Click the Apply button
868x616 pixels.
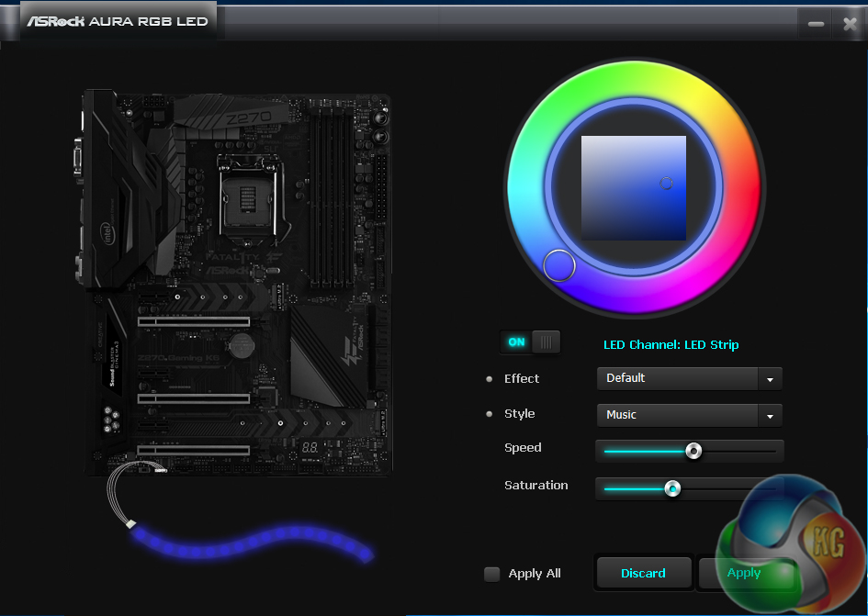pyautogui.click(x=744, y=573)
